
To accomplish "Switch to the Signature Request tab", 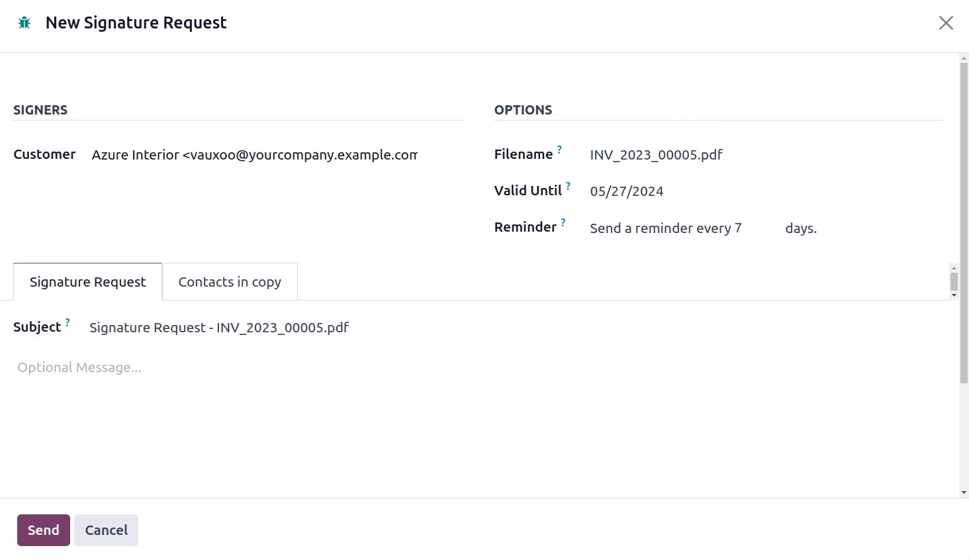I will 87,282.
